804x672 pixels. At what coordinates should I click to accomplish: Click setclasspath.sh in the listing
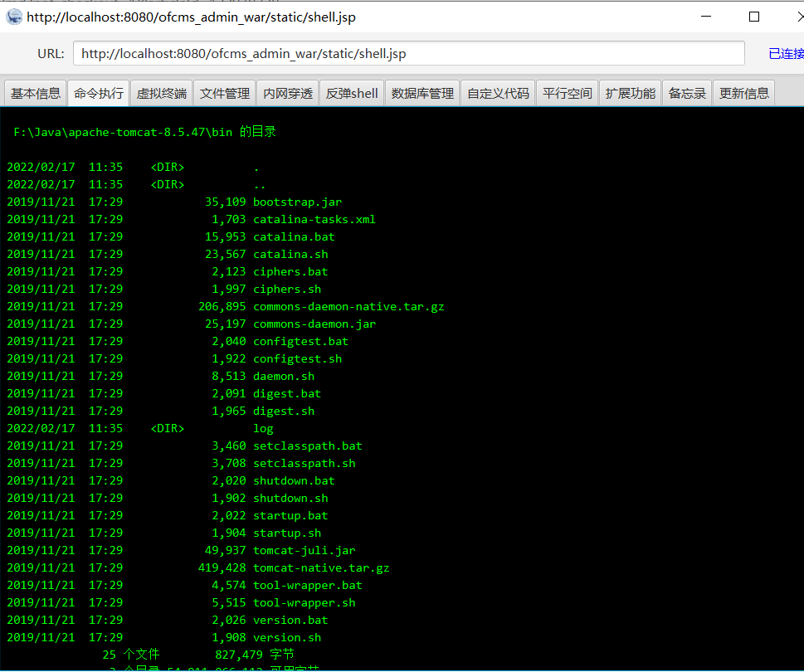[x=304, y=464]
